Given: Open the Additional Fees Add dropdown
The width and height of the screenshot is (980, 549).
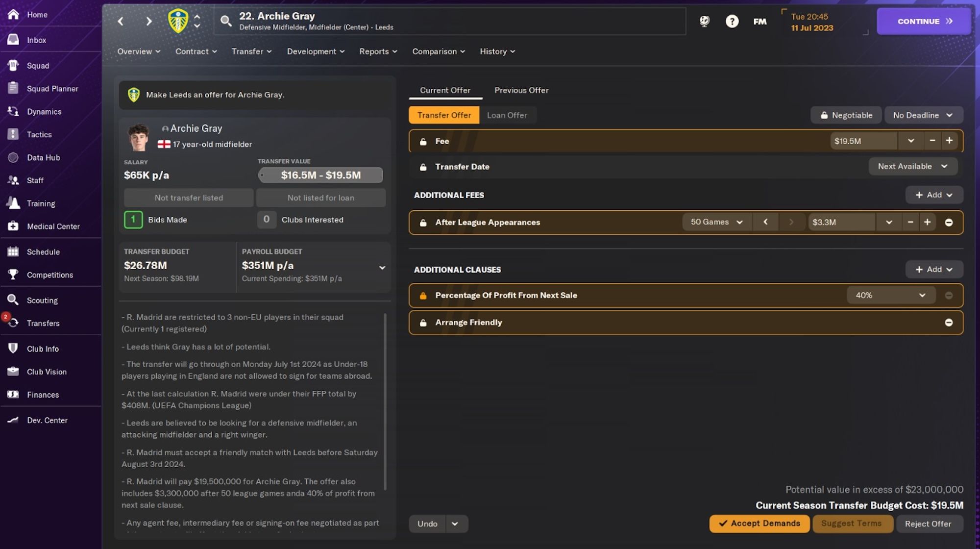Looking at the screenshot, I should (x=934, y=195).
